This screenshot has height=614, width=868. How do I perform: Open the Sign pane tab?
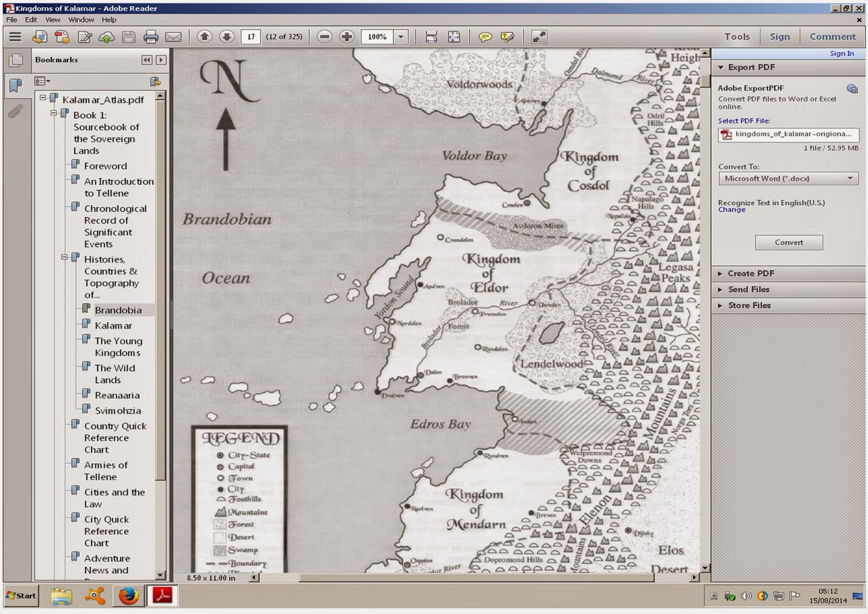[x=780, y=37]
